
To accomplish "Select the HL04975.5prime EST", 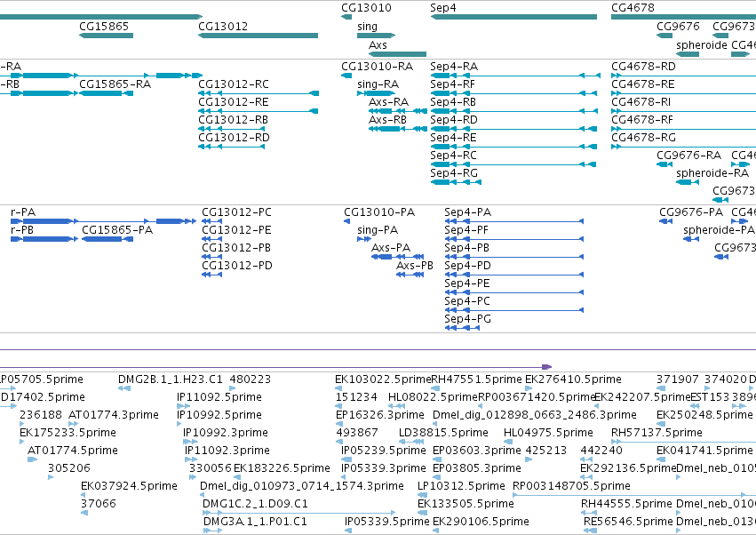I will coord(506,442).
